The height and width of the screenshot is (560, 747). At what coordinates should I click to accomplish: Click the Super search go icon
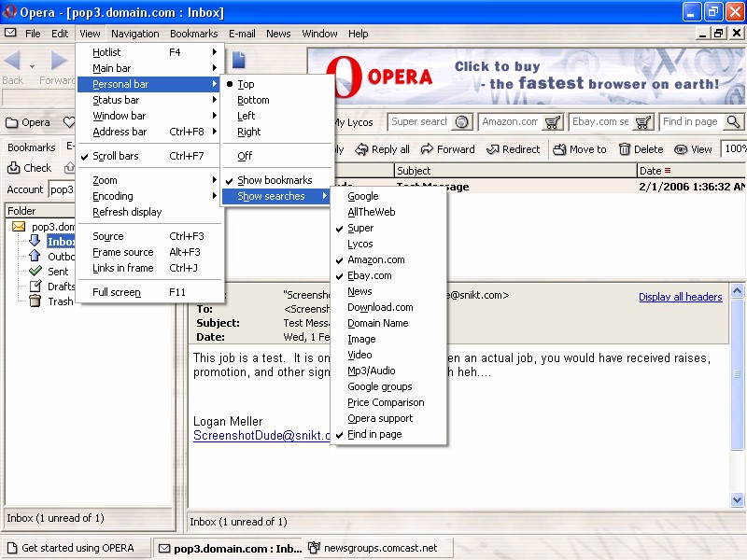(461, 122)
